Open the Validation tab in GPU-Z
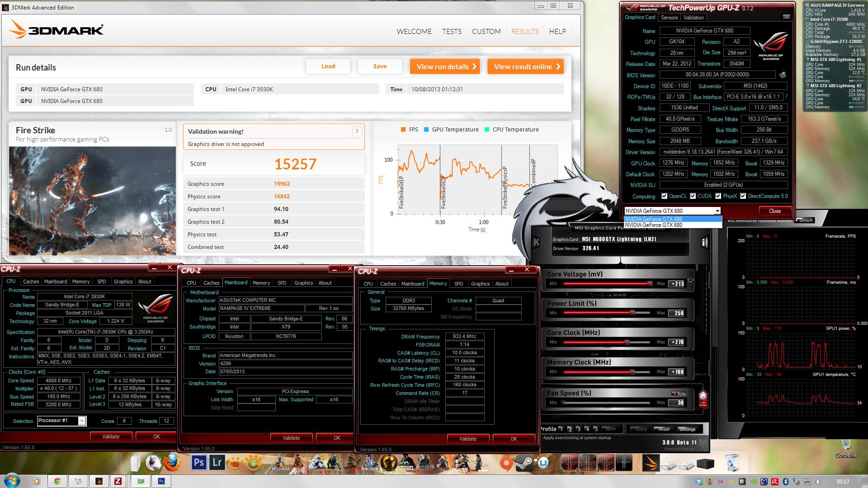 (693, 18)
